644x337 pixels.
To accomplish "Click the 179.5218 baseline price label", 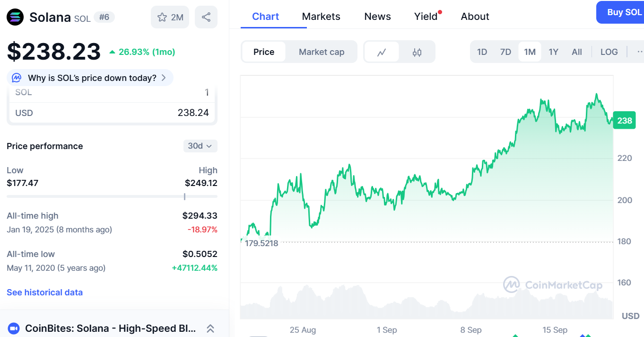I will 261,243.
